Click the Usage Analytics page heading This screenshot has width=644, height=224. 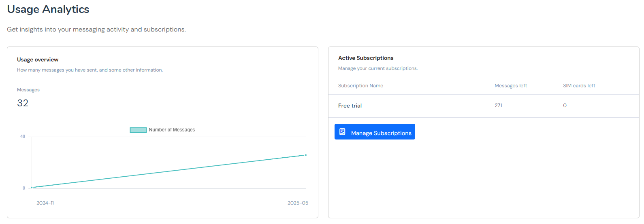point(48,9)
